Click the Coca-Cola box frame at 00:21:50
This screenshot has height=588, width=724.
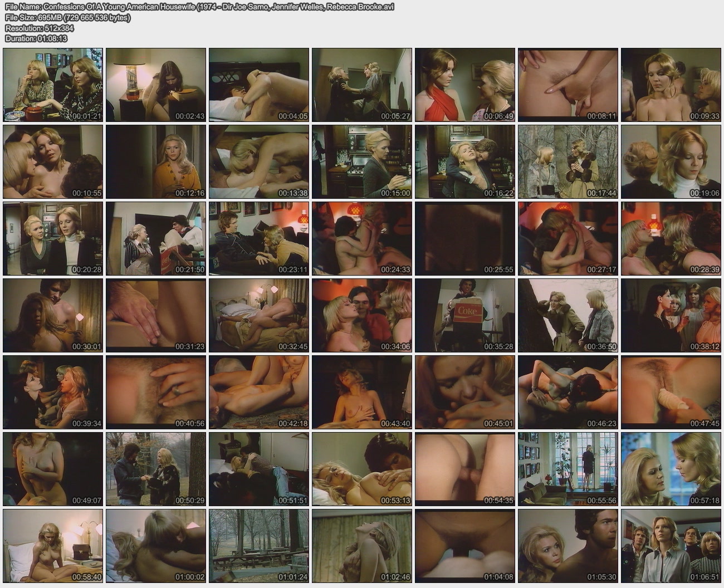tap(156, 238)
